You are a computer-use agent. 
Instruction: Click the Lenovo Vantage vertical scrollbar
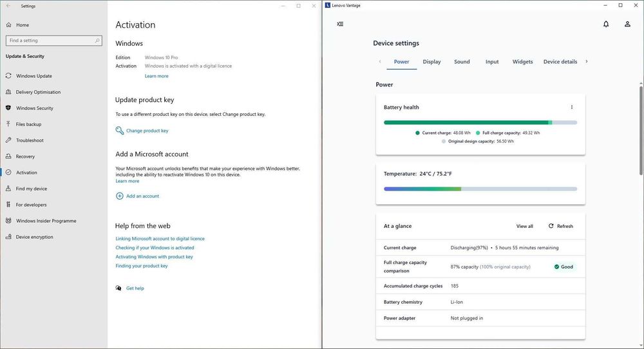coord(641,131)
